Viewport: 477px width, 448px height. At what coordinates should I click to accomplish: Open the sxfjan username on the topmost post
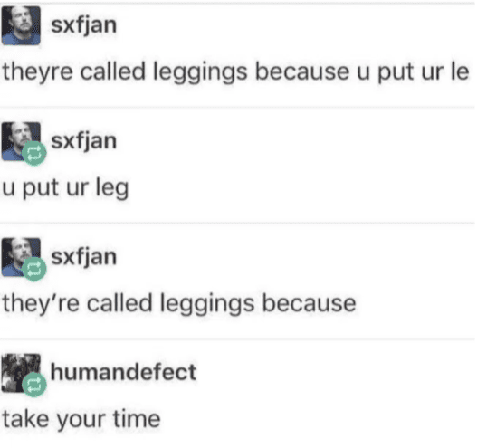point(84,26)
